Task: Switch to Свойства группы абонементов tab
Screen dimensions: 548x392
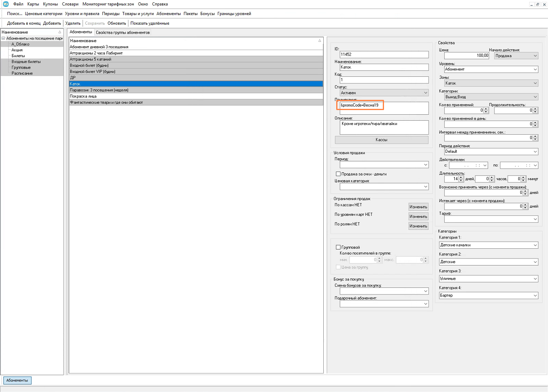Action: click(x=123, y=33)
